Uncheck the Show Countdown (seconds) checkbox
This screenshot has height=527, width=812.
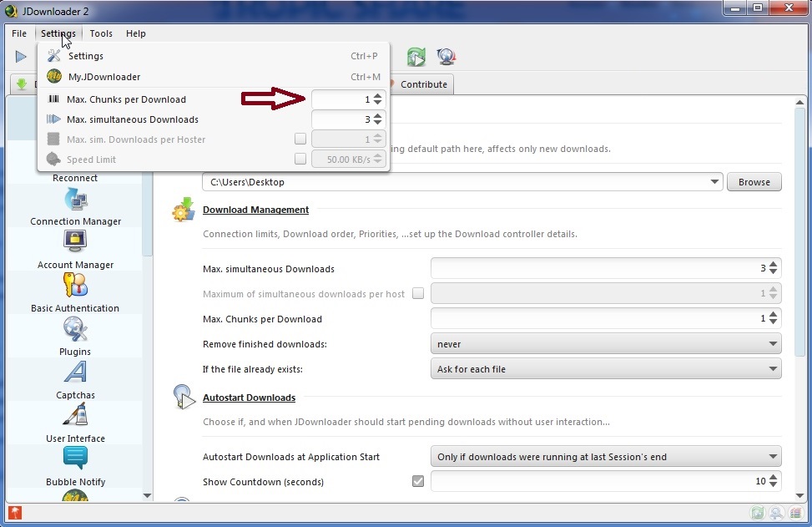pos(418,481)
